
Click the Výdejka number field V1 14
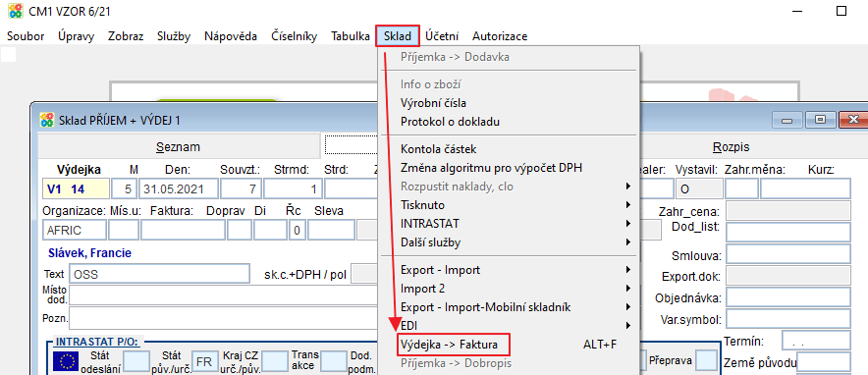[76, 189]
